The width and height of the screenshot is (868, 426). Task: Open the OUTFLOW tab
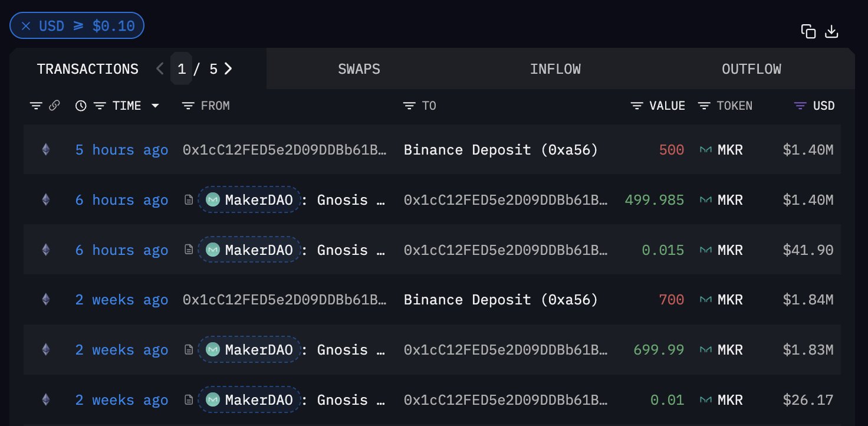751,69
